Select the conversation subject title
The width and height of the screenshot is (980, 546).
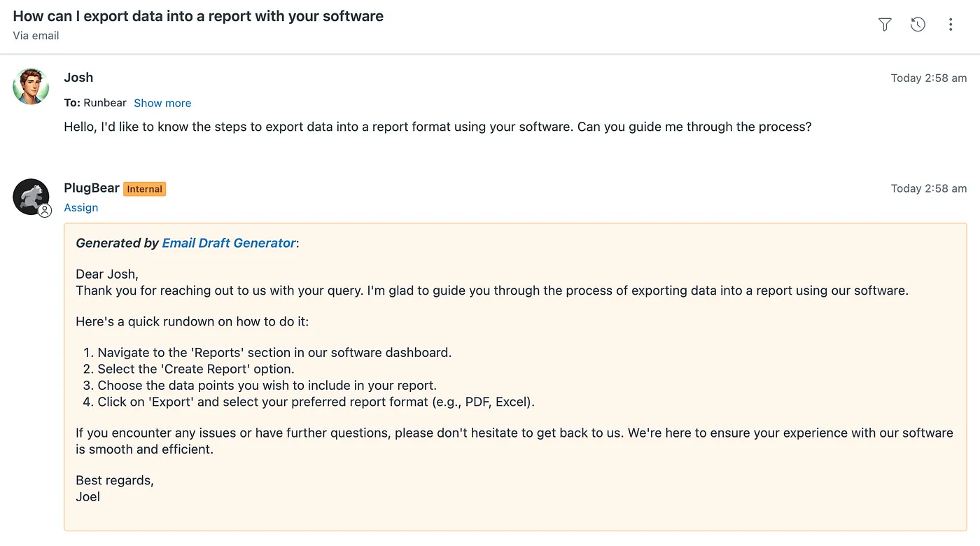(198, 16)
